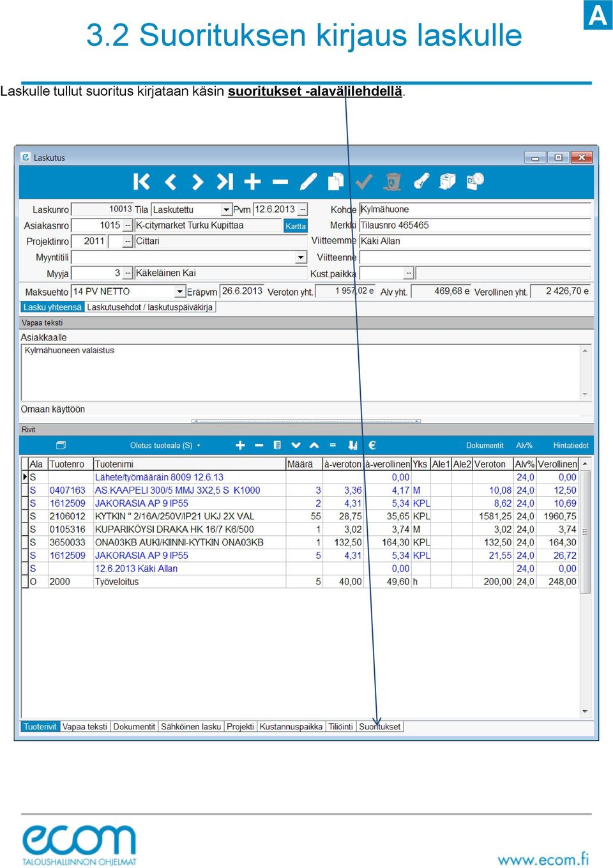The width and height of the screenshot is (613, 868).
Task: Expand the Myyntitili dropdown
Action: tap(301, 257)
